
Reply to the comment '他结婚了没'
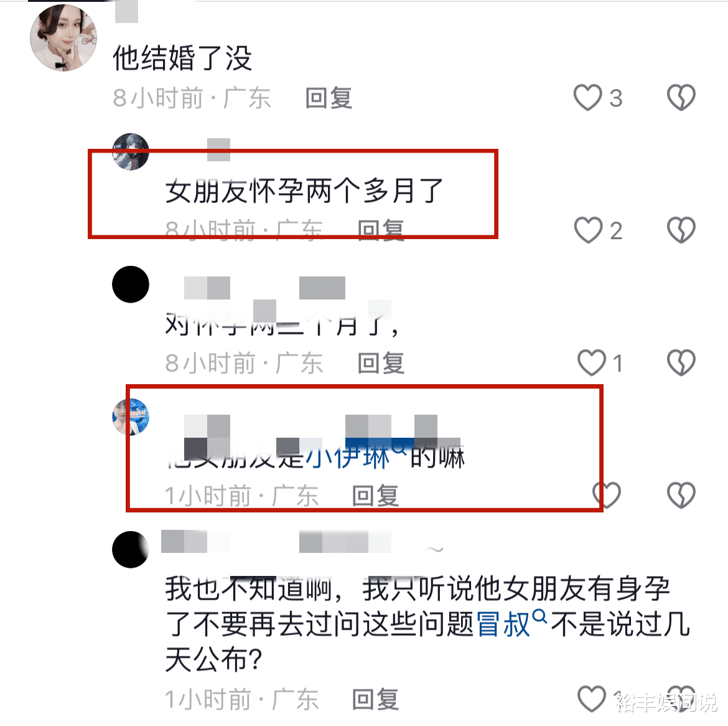329,98
